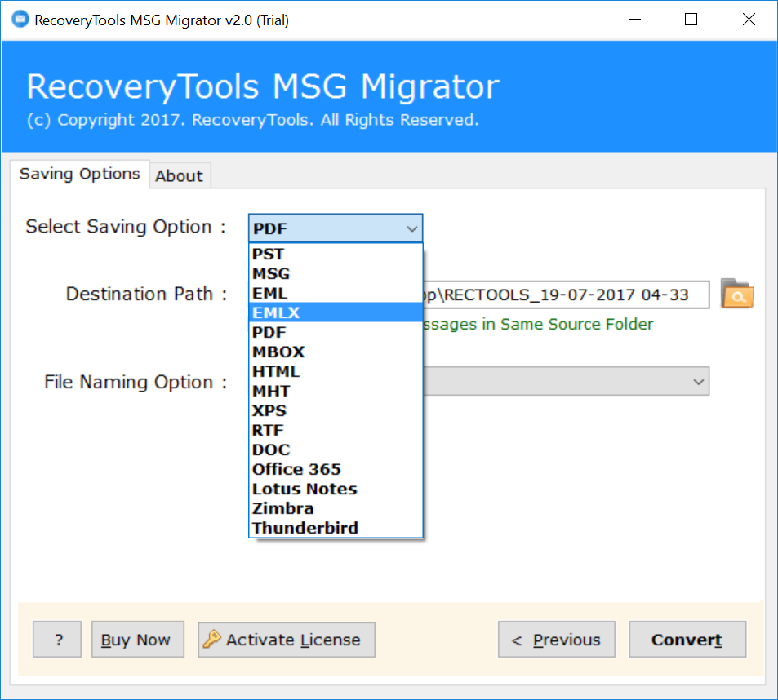778x700 pixels.
Task: Select MBOX as saving format
Action: [336, 352]
